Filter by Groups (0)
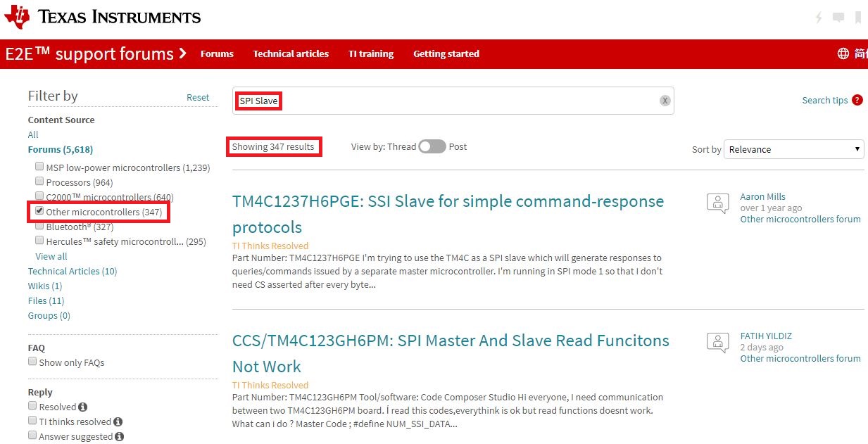Screen dimensions: 868x444 click(49, 315)
